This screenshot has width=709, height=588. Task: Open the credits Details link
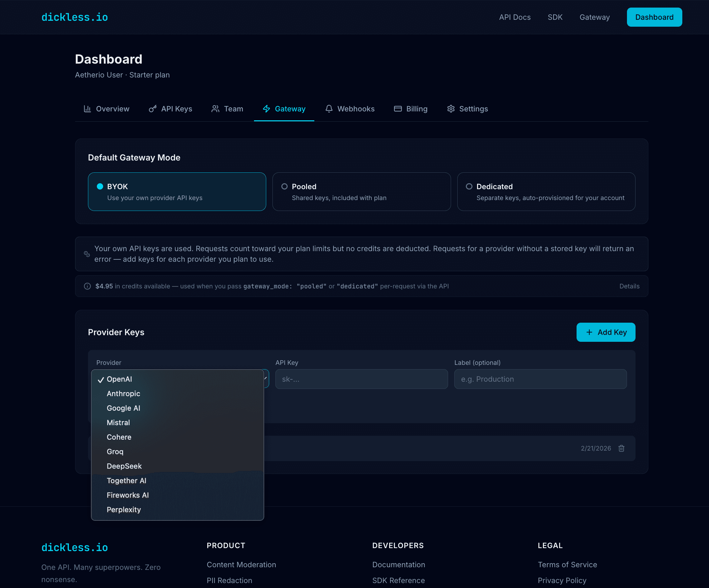(x=629, y=286)
